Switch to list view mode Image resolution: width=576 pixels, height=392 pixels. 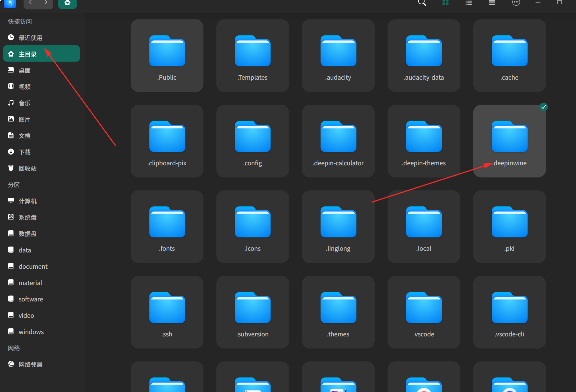(x=468, y=3)
